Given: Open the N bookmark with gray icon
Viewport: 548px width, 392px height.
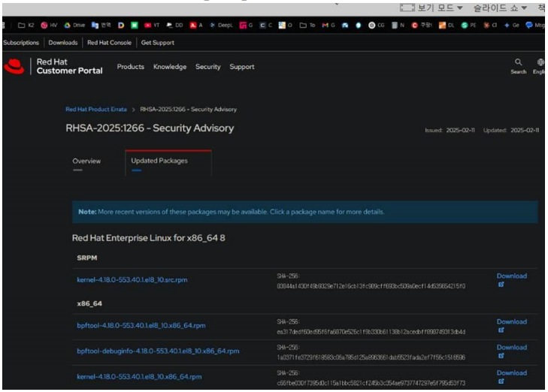Looking at the screenshot, I should (x=398, y=25).
